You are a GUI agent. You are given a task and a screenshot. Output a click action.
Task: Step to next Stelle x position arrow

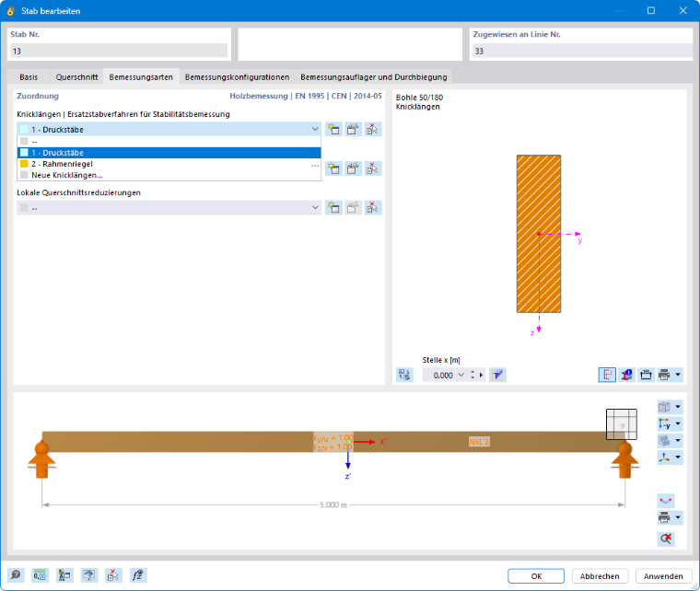481,375
